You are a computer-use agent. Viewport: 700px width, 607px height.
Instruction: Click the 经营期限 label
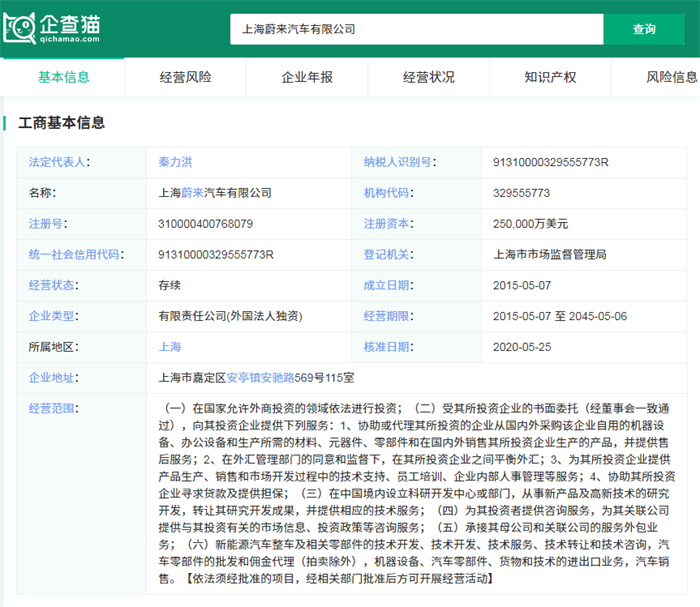(388, 316)
